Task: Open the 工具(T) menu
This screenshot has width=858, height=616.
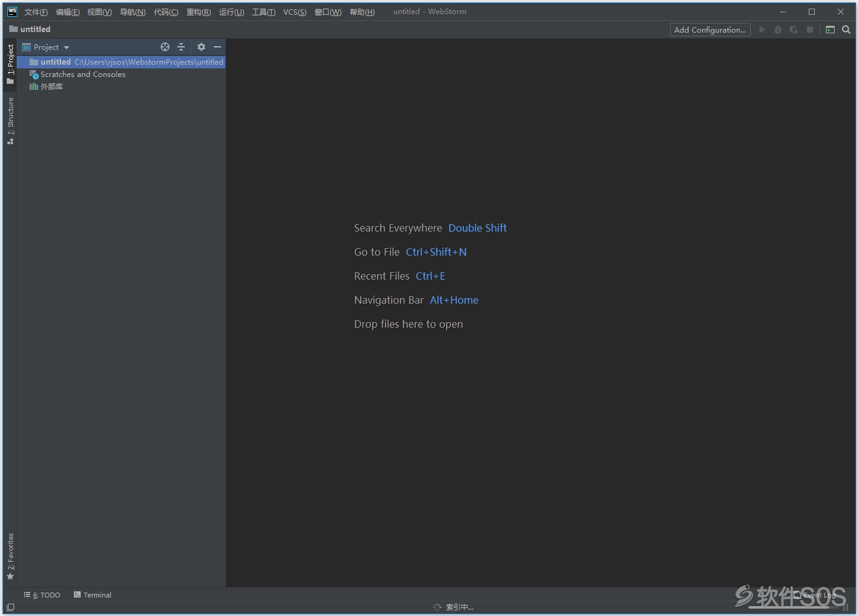Action: click(x=264, y=12)
